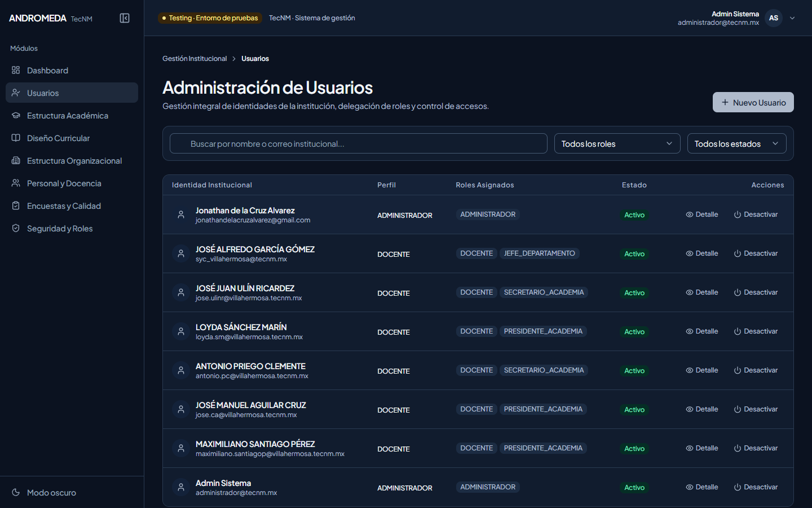The image size is (812, 508).
Task: Click avatar icon of JOSÉ MANUEL AGUILAR CRUZ
Action: click(x=181, y=409)
